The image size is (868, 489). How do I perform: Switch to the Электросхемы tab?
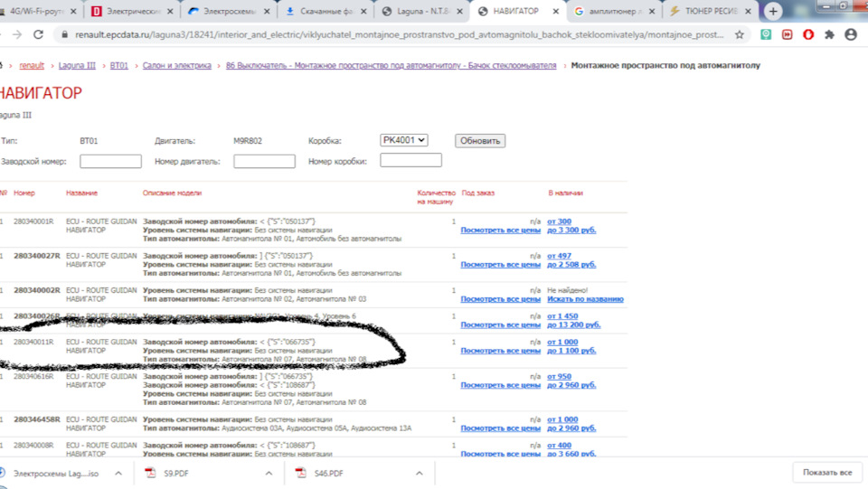(x=229, y=11)
